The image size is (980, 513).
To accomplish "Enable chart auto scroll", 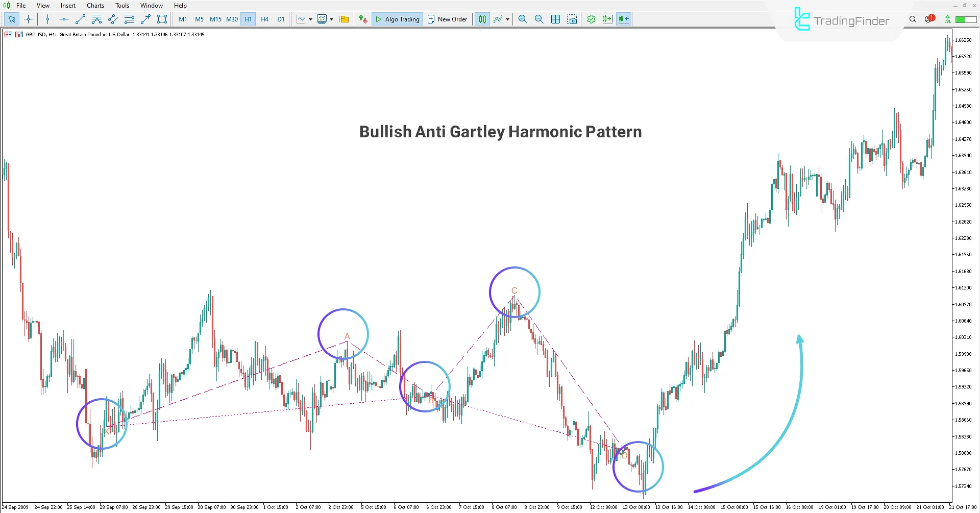I will pyautogui.click(x=607, y=19).
